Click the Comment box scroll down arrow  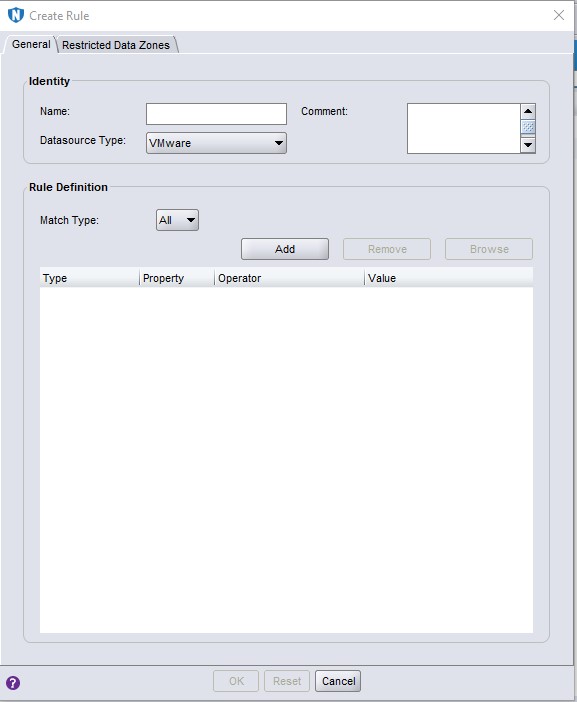[528, 145]
